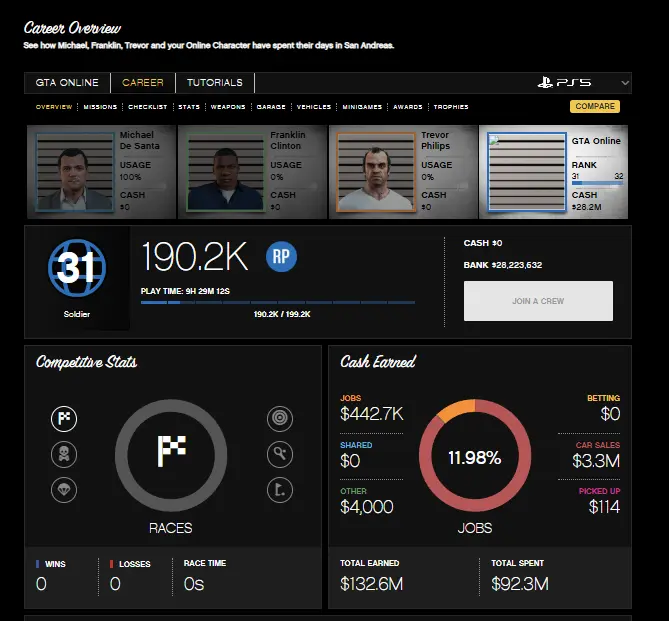Click the RP progress bar

(x=278, y=302)
